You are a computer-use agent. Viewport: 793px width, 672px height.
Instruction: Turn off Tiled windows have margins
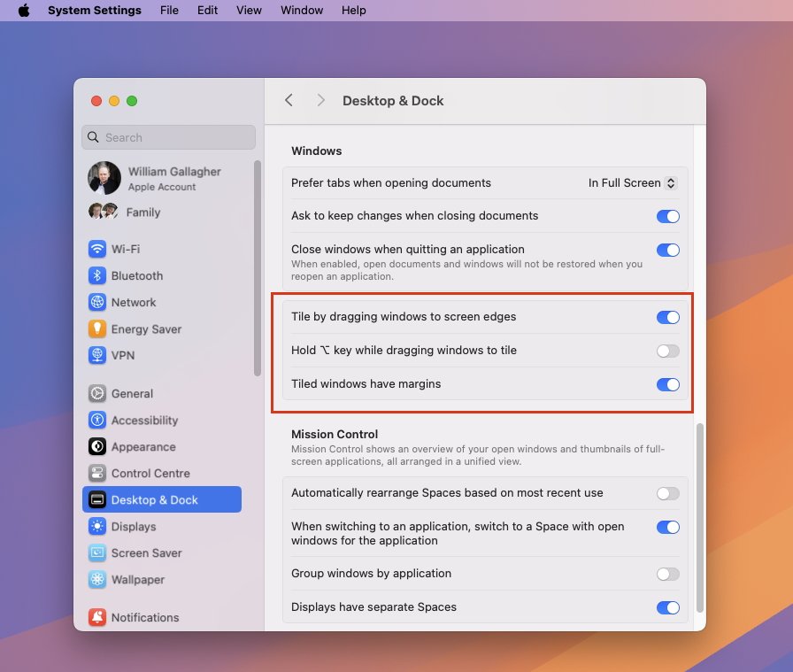667,384
